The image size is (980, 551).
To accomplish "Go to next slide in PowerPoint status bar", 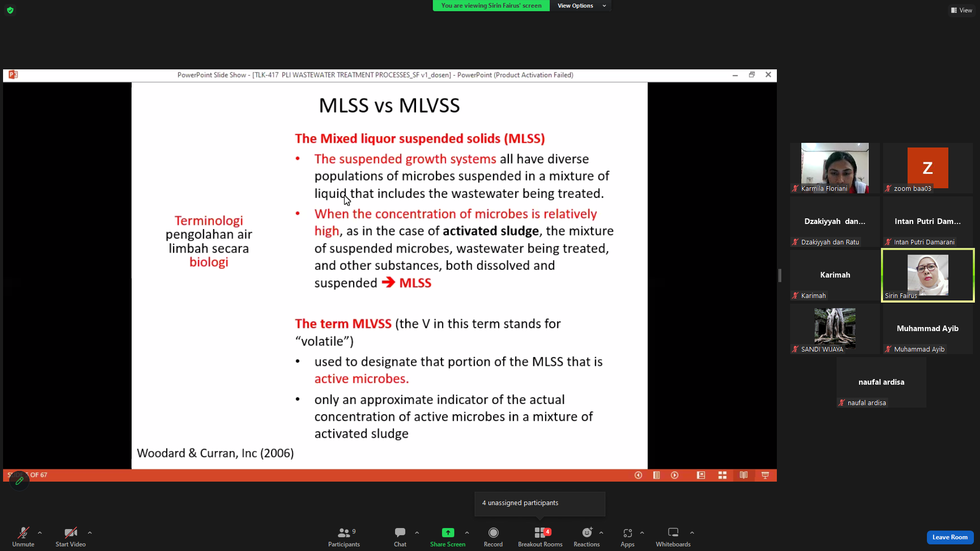I will [x=675, y=475].
